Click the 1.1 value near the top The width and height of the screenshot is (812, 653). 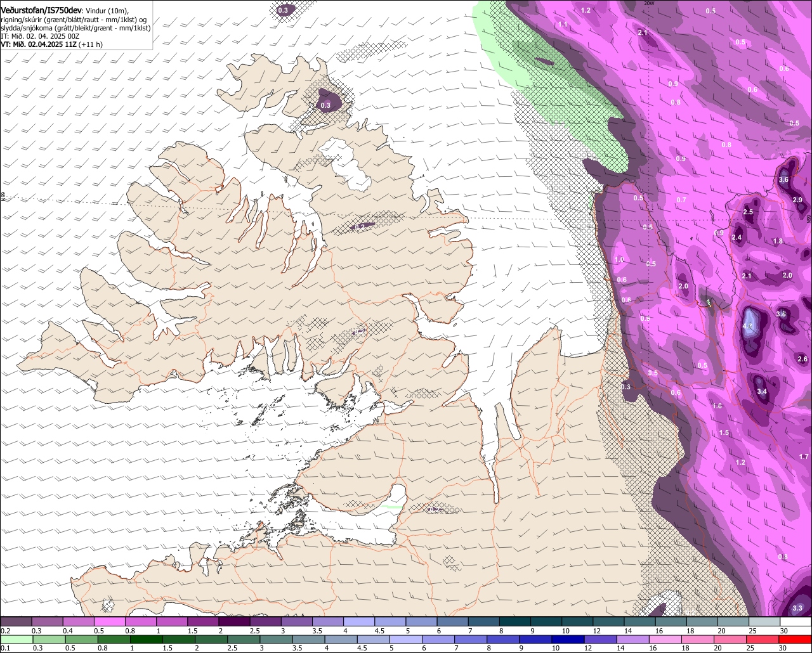tap(563, 24)
